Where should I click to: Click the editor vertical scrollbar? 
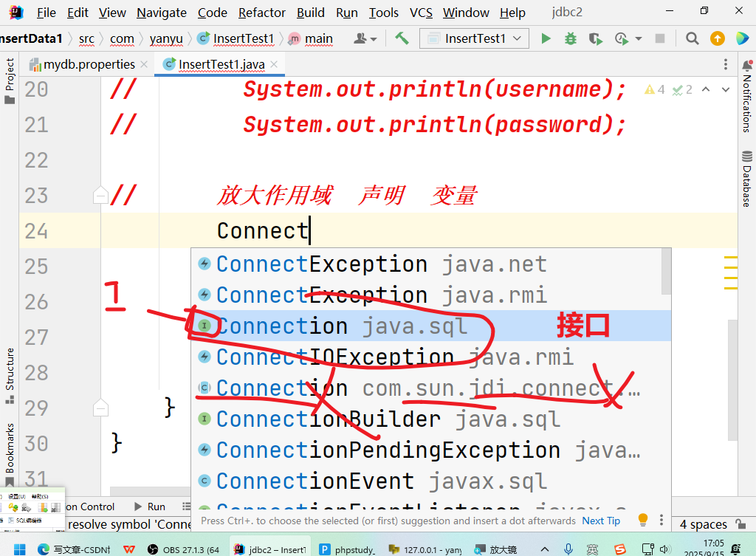click(733, 380)
